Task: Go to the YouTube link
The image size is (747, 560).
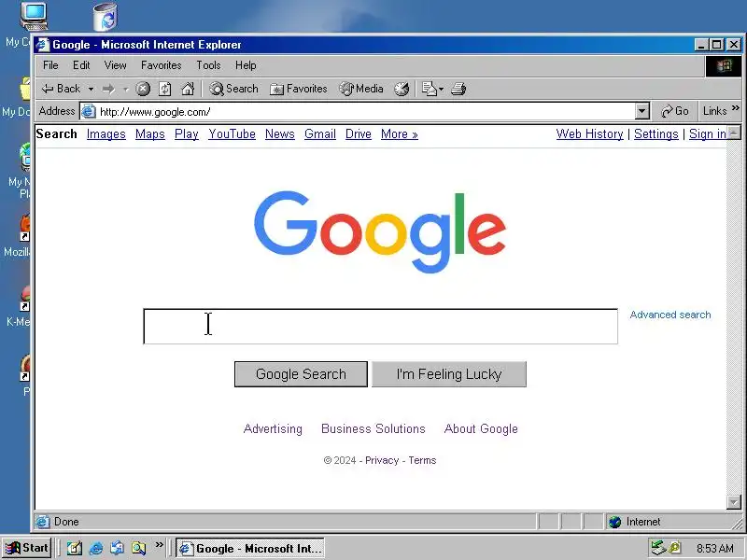Action: [232, 134]
